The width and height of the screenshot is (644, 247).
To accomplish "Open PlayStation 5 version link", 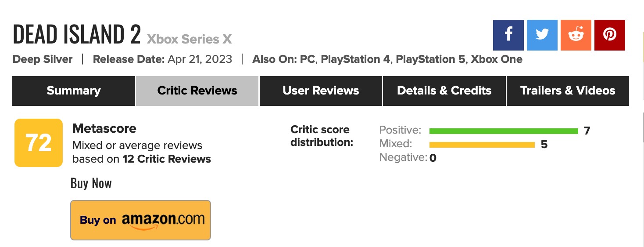I will (x=430, y=59).
